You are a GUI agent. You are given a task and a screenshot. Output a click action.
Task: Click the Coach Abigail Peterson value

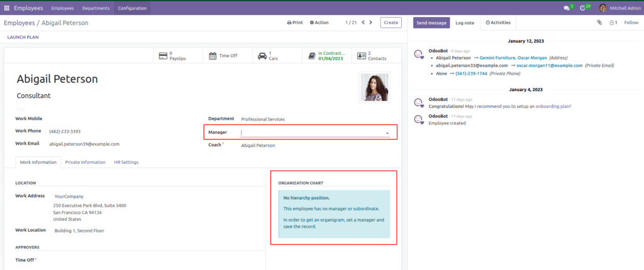point(258,145)
